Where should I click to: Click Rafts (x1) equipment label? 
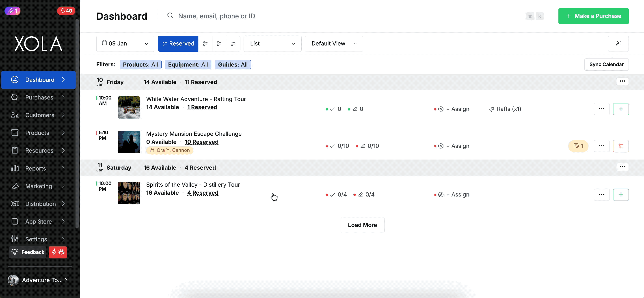point(505,109)
